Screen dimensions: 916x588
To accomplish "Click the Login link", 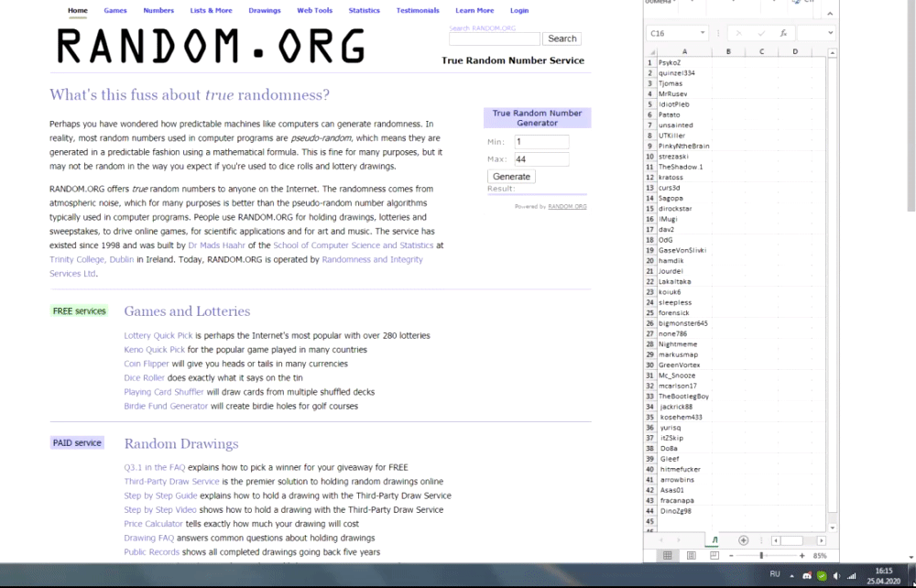I will 518,10.
